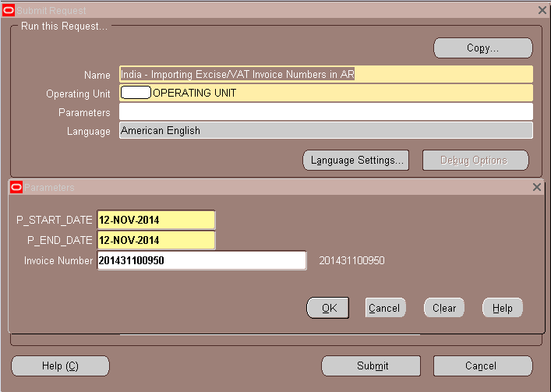Viewport: 551px width, 392px height.
Task: Click the Language field showing American English
Action: point(326,130)
